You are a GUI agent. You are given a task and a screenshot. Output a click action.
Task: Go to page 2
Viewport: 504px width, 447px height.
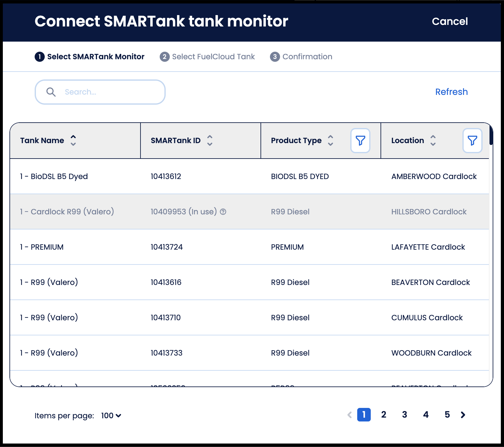coord(384,415)
